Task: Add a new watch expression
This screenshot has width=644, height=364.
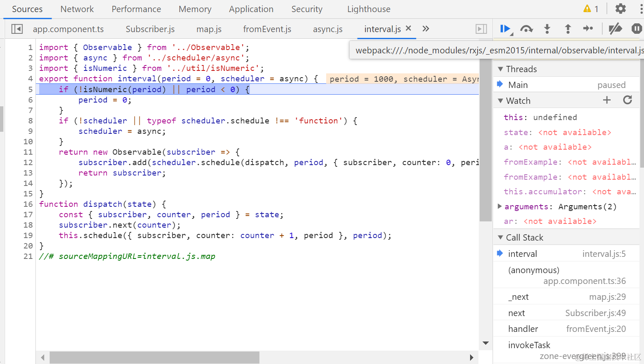Action: 607,100
